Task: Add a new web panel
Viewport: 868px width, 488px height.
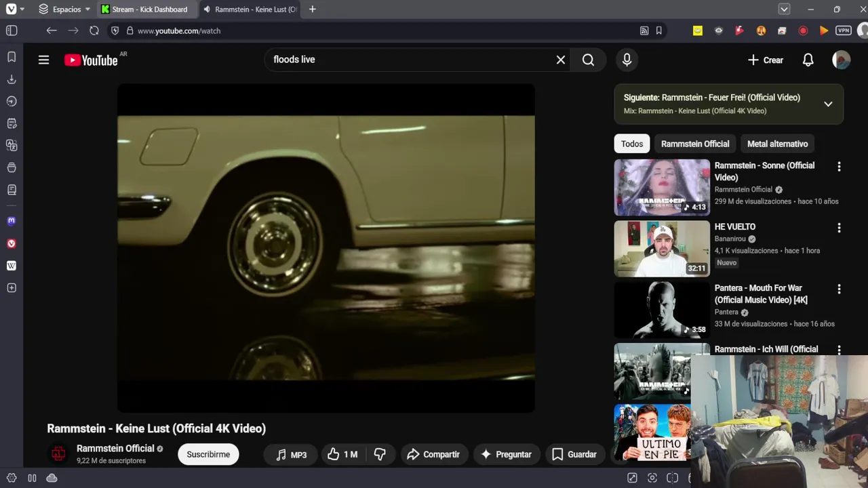Action: (x=12, y=288)
